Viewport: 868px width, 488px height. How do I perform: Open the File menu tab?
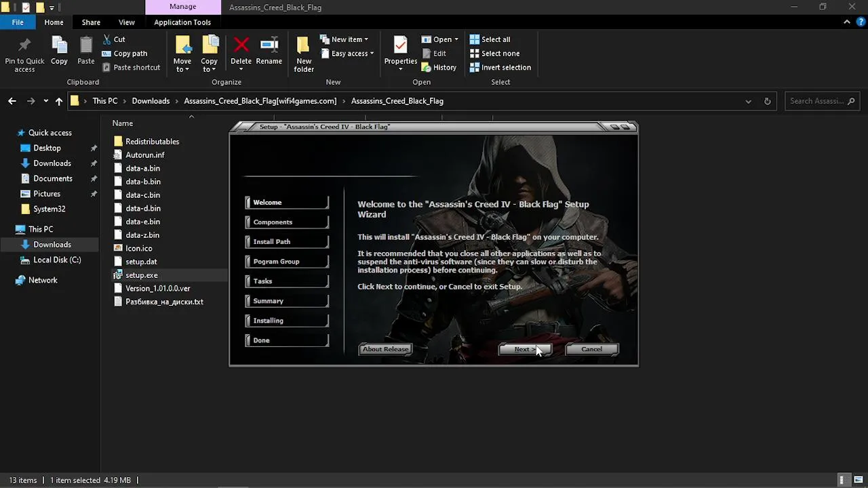18,22
